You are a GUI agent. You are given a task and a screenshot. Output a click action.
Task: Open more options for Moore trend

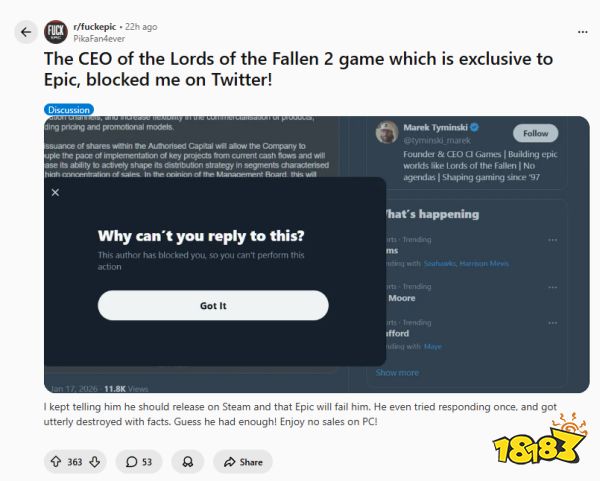click(553, 287)
